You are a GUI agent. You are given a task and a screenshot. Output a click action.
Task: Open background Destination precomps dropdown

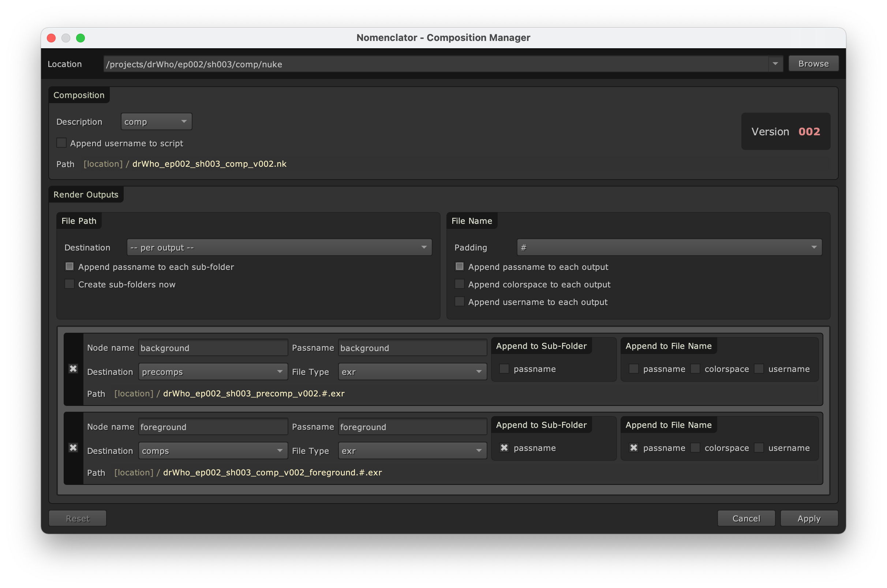[x=213, y=372]
